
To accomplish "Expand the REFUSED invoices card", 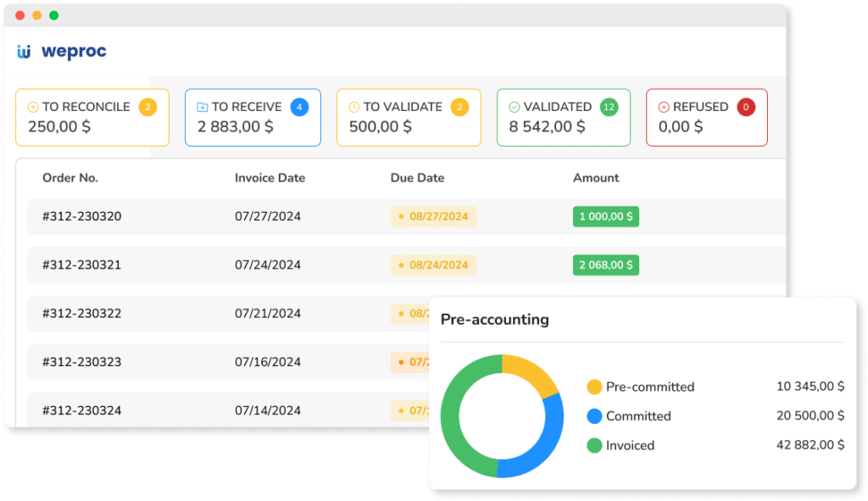I will click(706, 118).
